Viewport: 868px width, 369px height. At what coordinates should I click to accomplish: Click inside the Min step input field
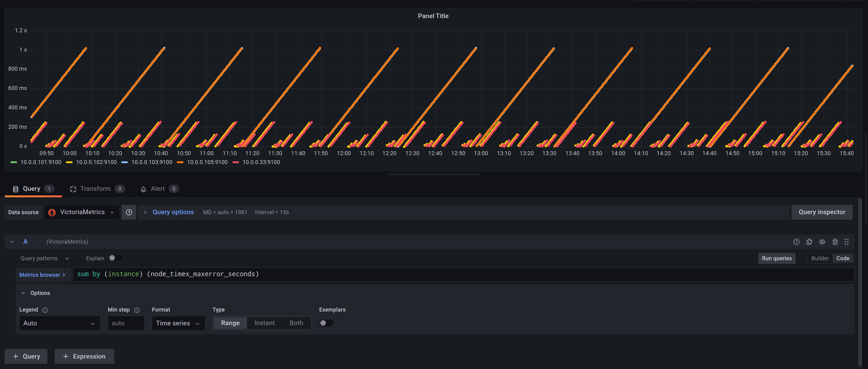point(126,323)
